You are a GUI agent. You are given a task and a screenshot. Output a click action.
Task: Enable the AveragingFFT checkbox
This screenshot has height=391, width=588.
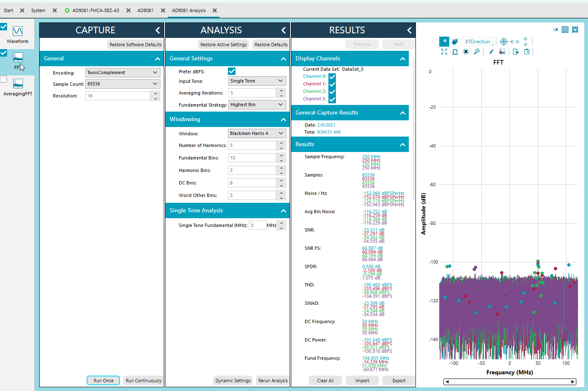[3, 79]
